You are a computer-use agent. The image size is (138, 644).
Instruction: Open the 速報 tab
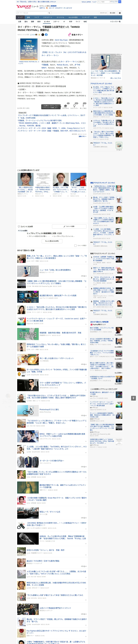[28, 17]
